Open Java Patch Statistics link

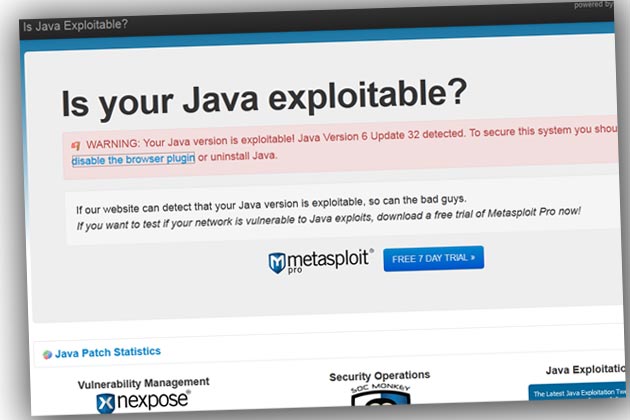pyautogui.click(x=108, y=352)
